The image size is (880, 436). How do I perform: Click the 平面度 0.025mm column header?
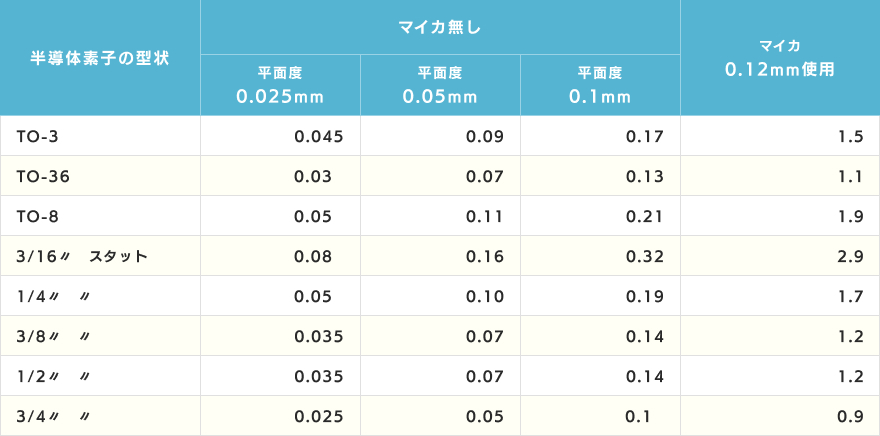[x=280, y=85]
